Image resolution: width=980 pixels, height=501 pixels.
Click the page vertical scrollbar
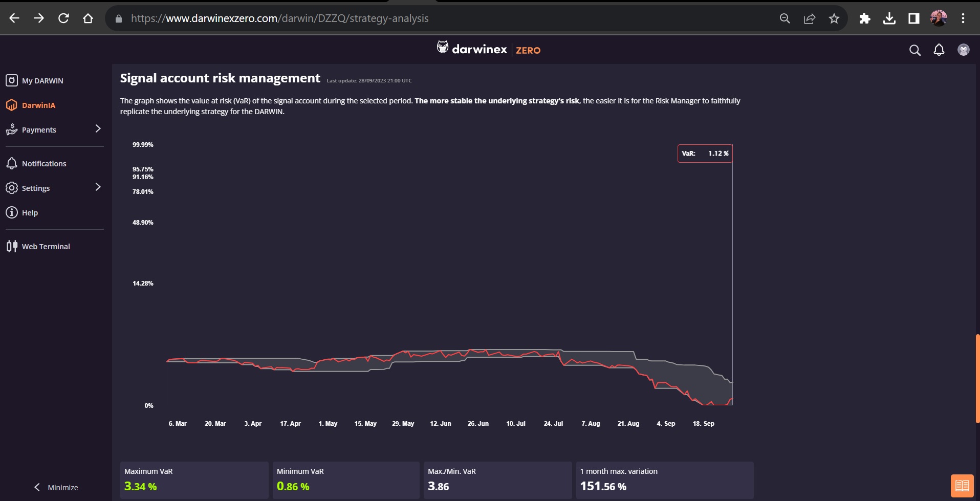(977, 379)
